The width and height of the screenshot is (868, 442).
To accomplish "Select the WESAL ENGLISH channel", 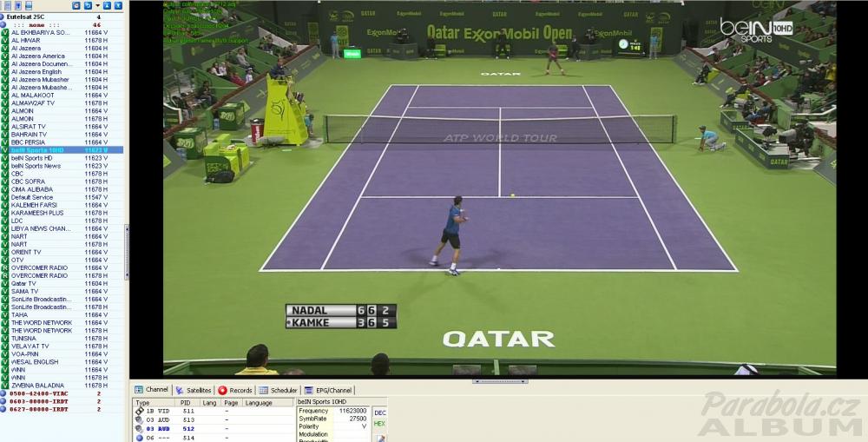I will [x=62, y=362].
